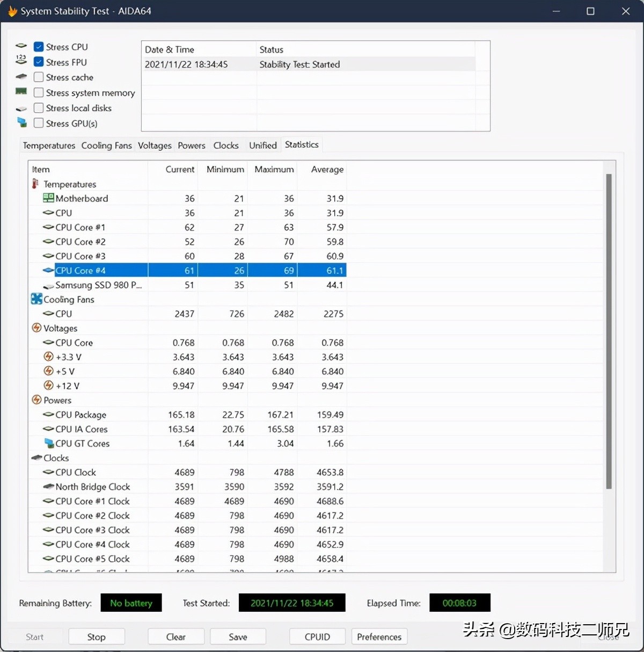
Task: Click the fan icon next to Cooling Fans
Action: pos(36,299)
